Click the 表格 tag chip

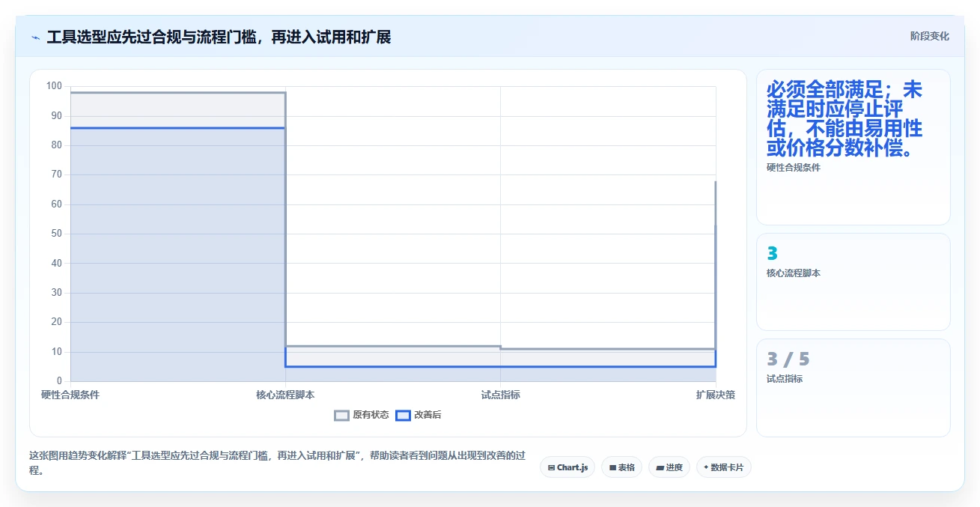click(621, 467)
